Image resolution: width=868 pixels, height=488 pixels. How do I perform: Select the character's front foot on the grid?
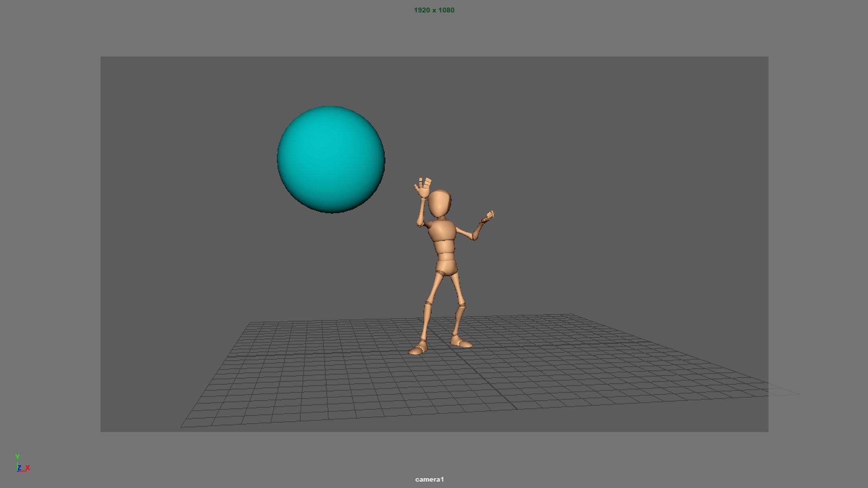pos(417,349)
